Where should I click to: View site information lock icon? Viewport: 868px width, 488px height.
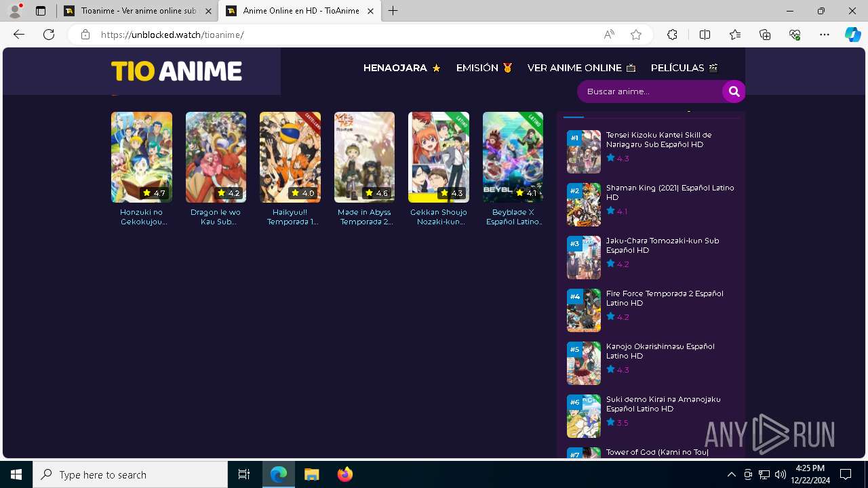[85, 35]
